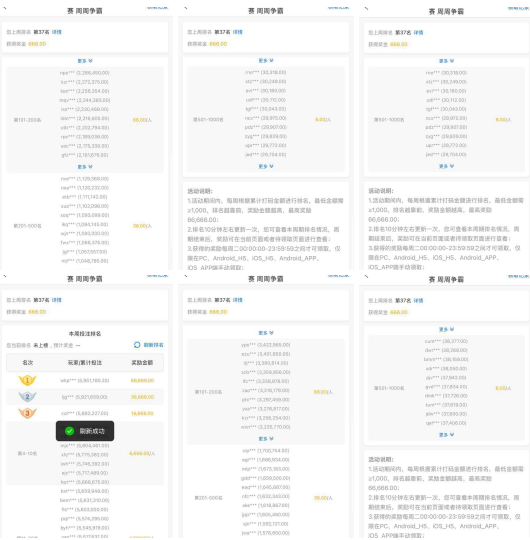This screenshot has height=540, width=530.
Task: Click the bronze third-place medal icon
Action: [27, 413]
